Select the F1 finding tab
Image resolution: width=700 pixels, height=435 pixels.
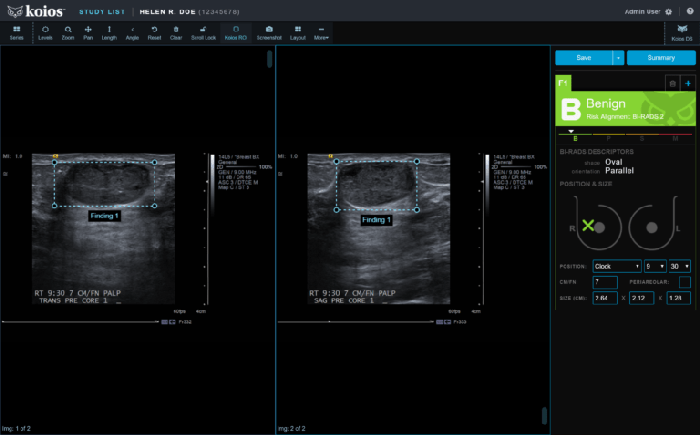(x=563, y=82)
